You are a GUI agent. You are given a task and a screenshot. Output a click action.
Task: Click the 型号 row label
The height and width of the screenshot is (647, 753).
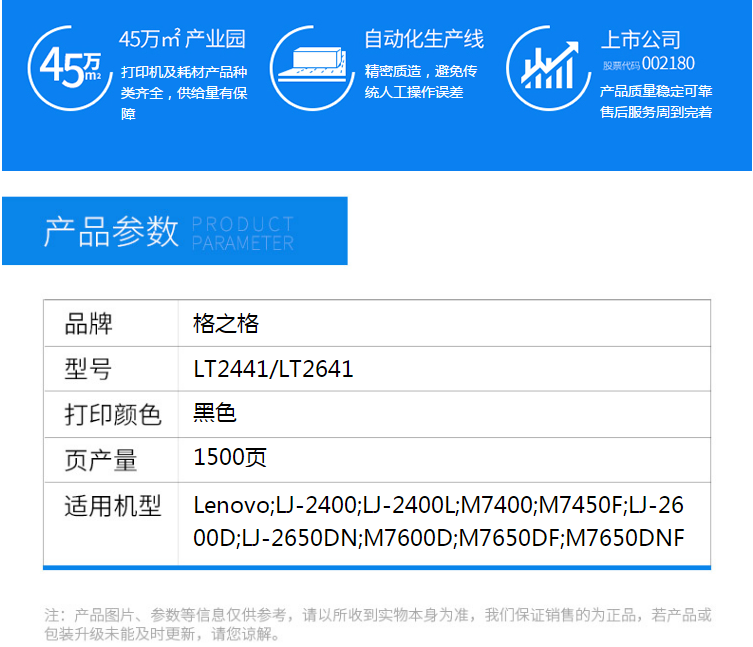point(88,369)
